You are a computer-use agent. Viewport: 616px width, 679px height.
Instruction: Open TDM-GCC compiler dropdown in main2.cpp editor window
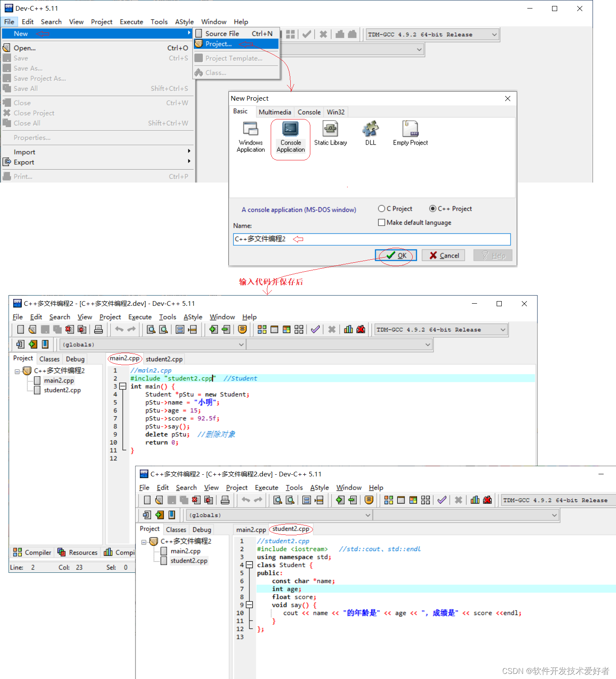[x=503, y=330]
